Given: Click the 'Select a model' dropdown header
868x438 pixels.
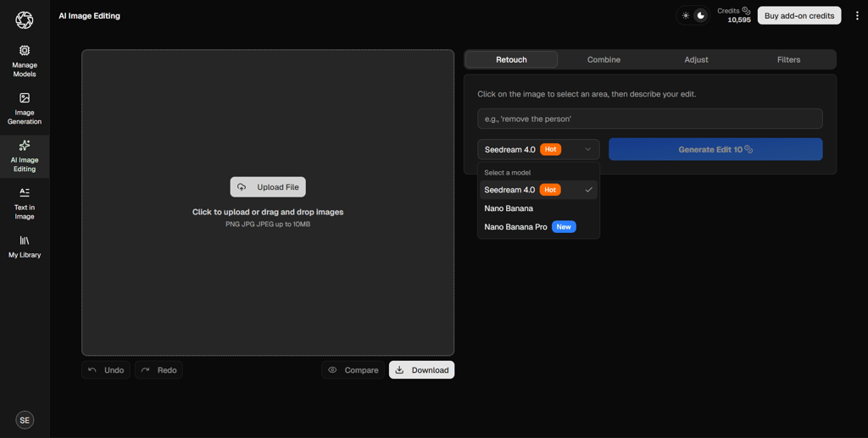Looking at the screenshot, I should click(508, 173).
